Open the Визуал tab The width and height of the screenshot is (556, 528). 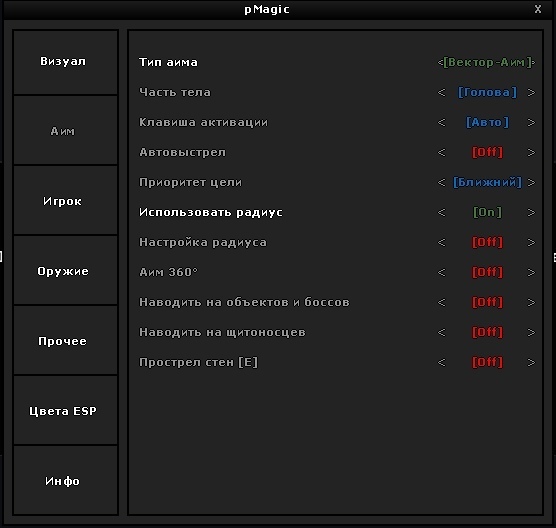pos(65,62)
